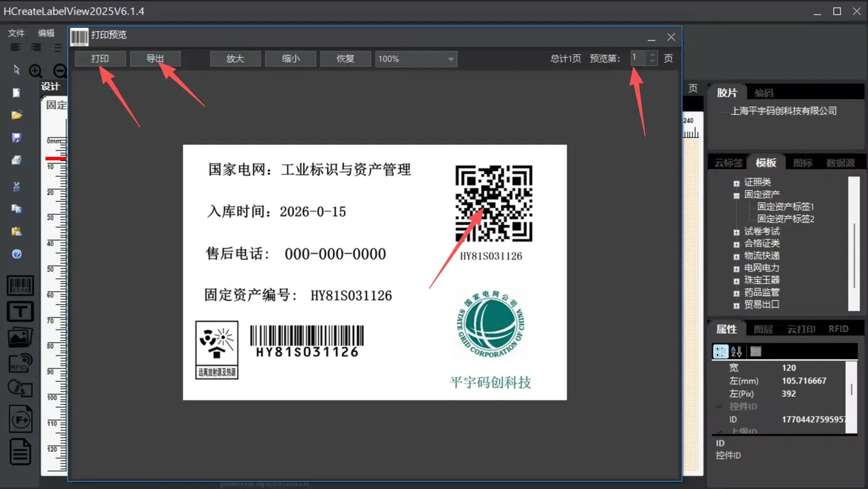
Task: Expand the 药品监管 template category
Action: click(737, 293)
